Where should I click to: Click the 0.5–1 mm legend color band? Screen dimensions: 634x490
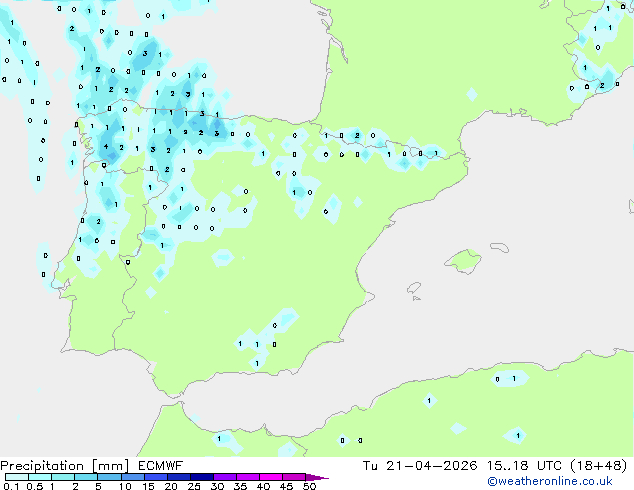pos(40,477)
